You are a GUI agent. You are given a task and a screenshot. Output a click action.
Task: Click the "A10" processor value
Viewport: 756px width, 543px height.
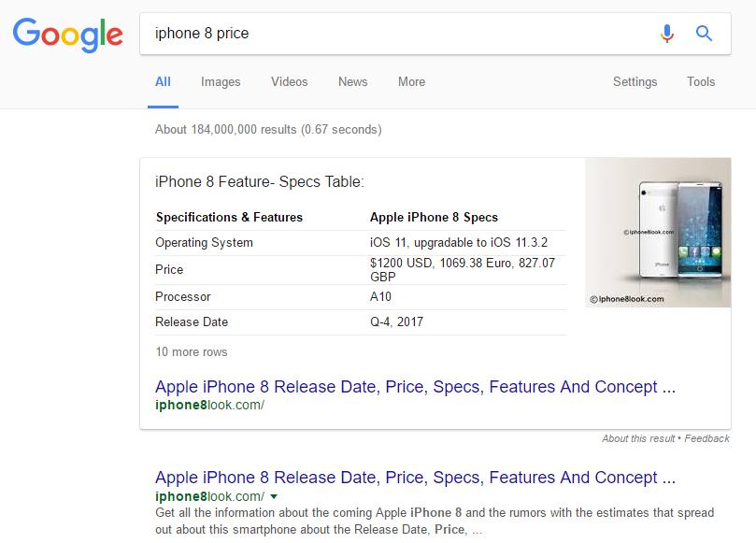380,296
